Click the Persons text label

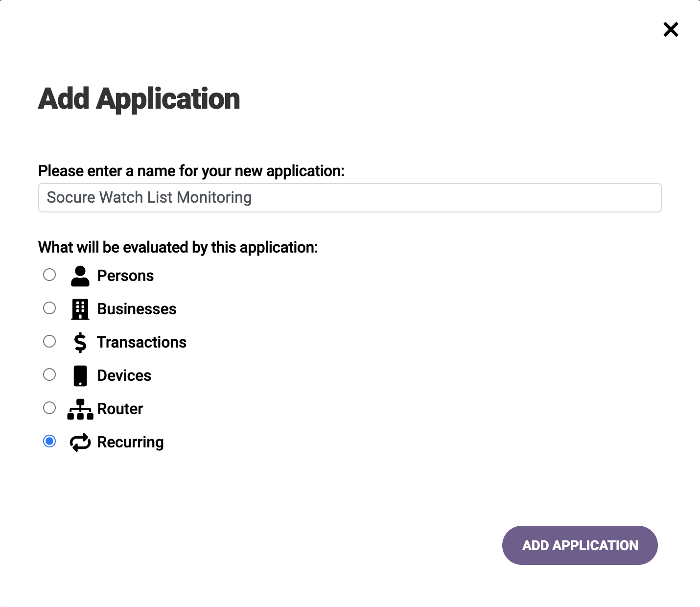[x=125, y=276]
